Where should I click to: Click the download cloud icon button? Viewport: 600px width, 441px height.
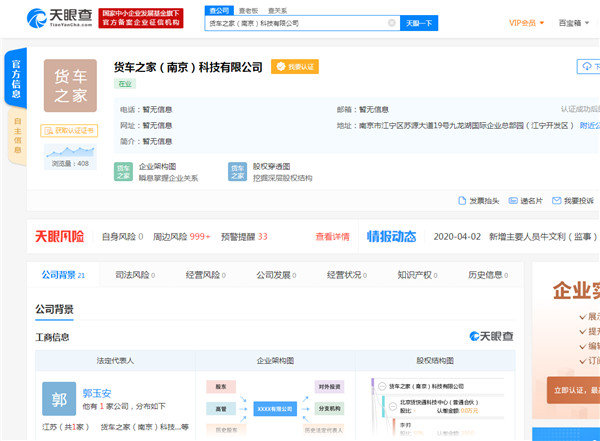coord(588,67)
